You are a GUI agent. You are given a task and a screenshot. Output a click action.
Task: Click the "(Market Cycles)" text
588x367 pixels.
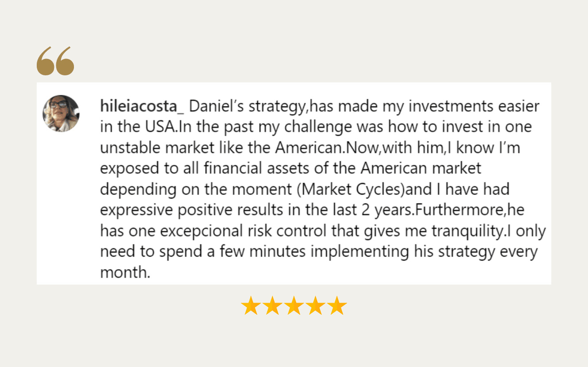pyautogui.click(x=351, y=190)
